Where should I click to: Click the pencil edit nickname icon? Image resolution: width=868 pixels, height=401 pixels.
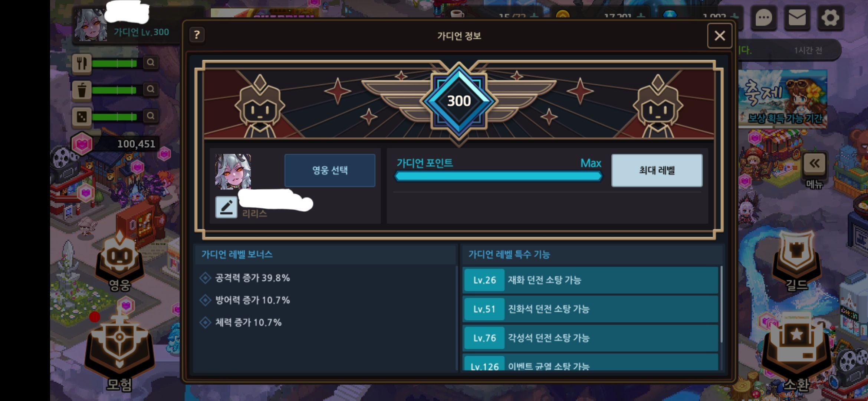226,207
